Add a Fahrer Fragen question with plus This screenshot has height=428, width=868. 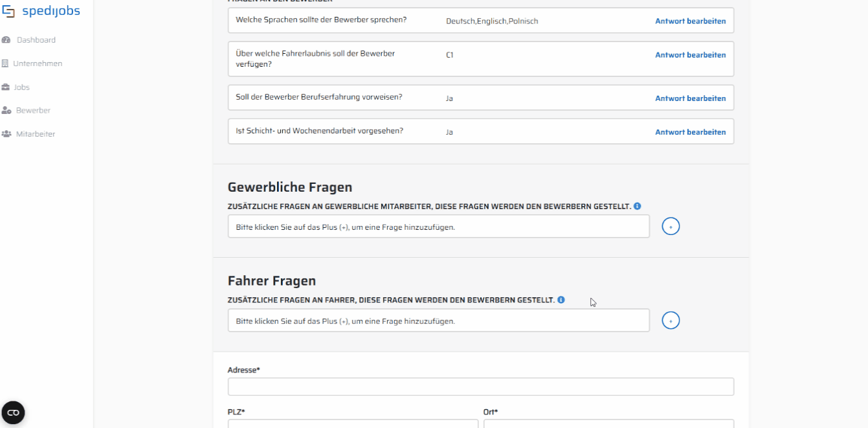coord(671,321)
